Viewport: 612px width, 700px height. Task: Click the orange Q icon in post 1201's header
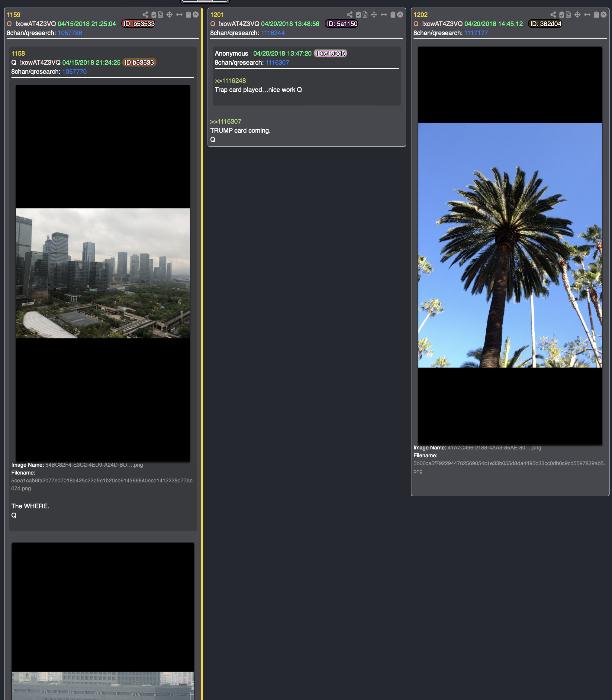(213, 24)
